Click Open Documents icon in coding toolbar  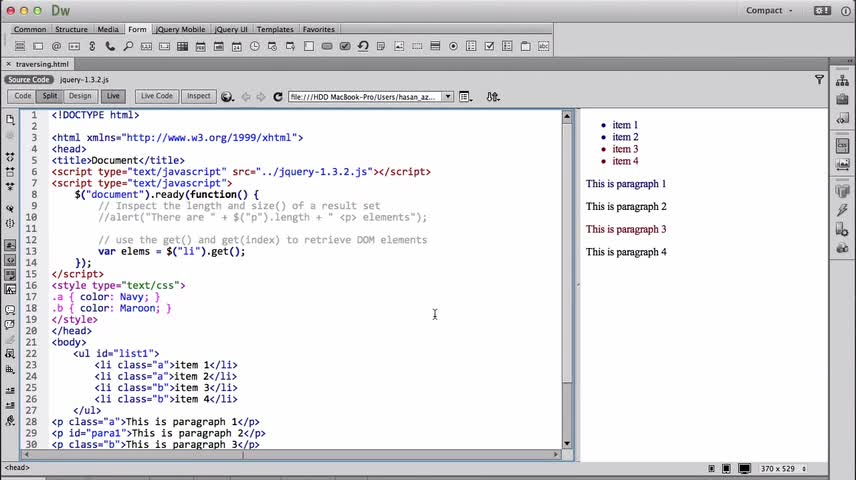[x=10, y=119]
